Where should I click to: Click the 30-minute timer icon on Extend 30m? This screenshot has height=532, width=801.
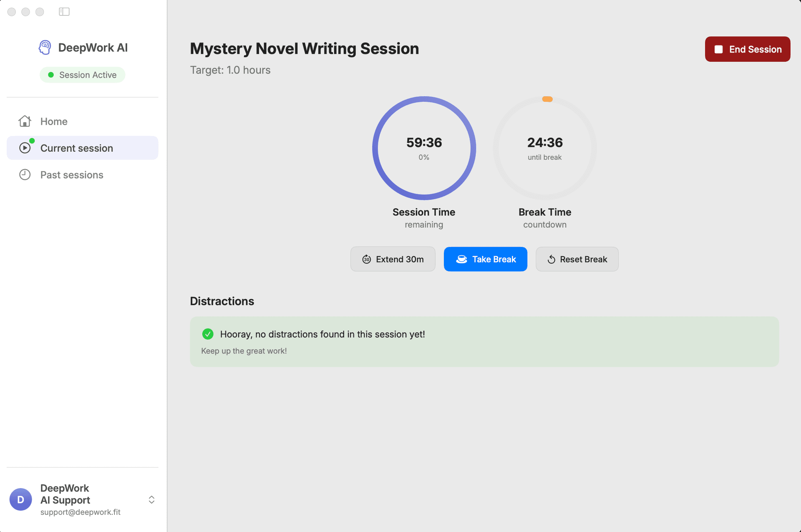(x=366, y=259)
